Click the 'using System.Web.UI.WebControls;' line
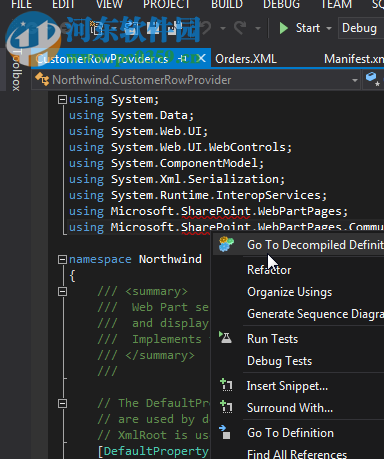This screenshot has width=384, height=459. 180,147
